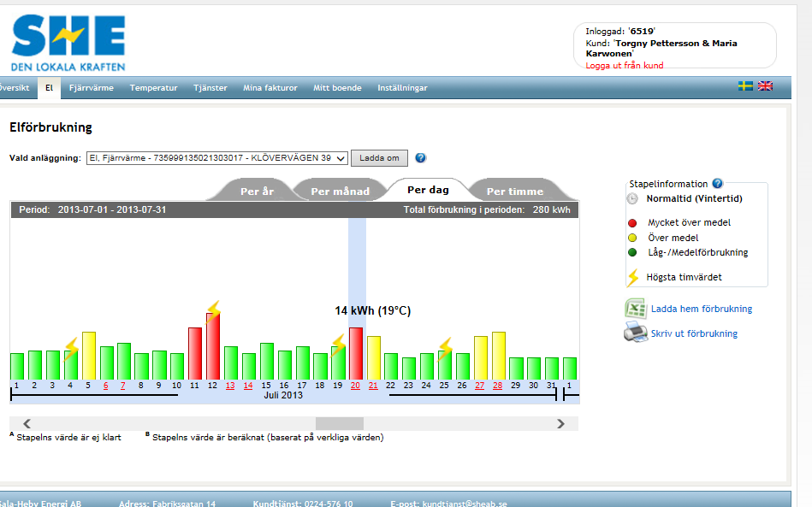Select the green bar for day 1
This screenshot has height=507, width=812.
17,367
